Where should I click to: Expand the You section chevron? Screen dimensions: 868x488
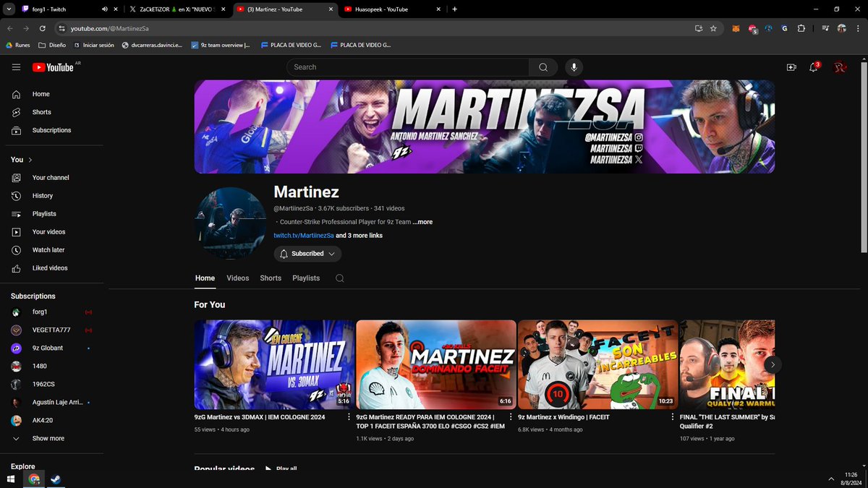(x=30, y=160)
